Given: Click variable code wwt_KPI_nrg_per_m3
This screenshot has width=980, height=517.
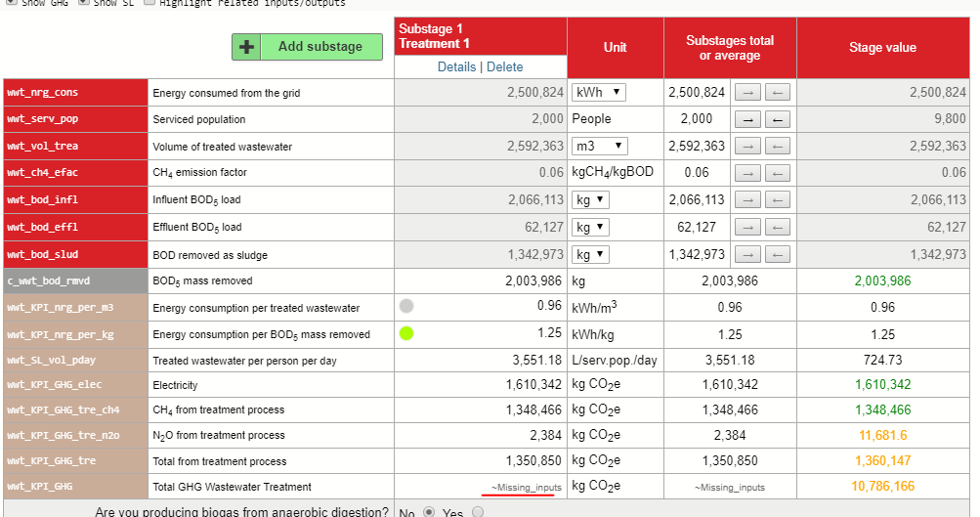Looking at the screenshot, I should coord(61,308).
